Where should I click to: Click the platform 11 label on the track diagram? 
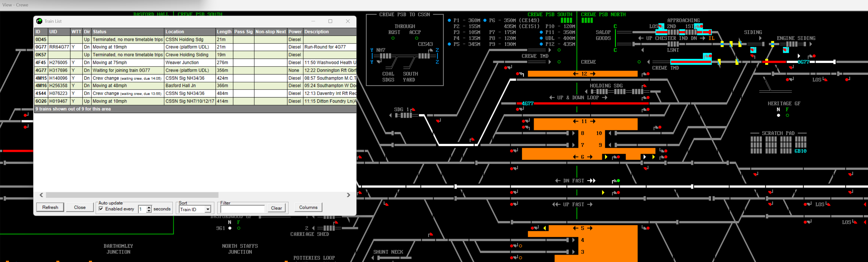point(584,121)
